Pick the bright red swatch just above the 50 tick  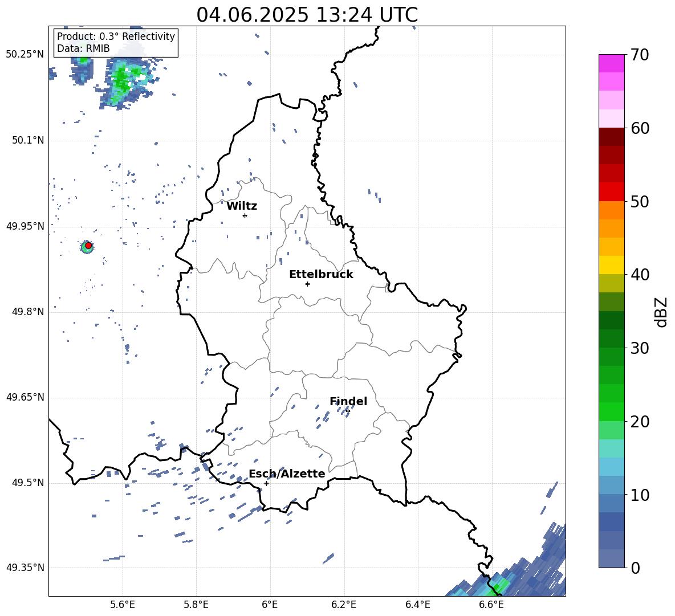click(611, 192)
